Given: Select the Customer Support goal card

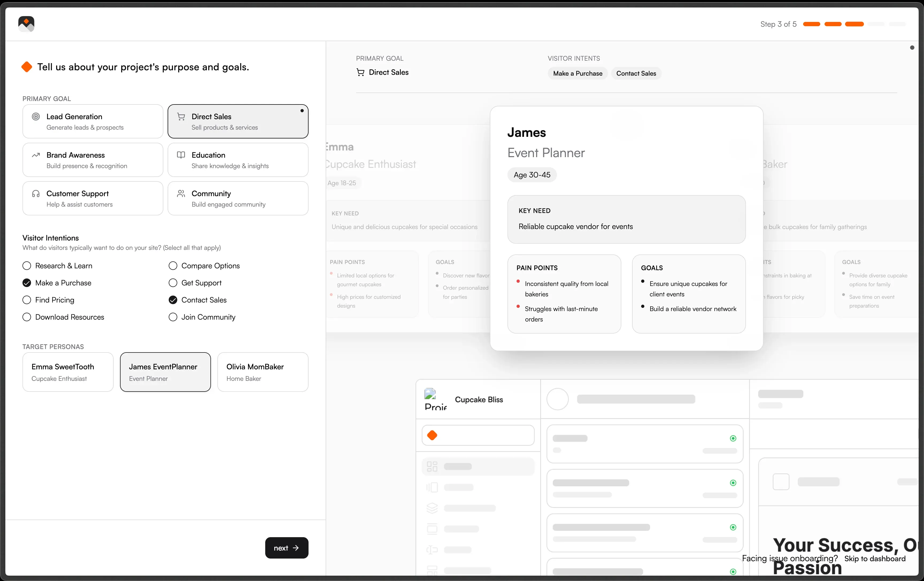Looking at the screenshot, I should [93, 198].
